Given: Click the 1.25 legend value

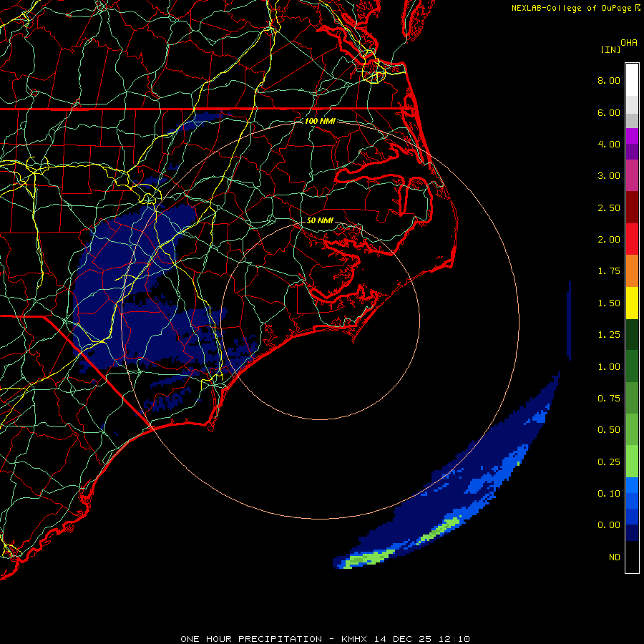Looking at the screenshot, I should click(x=609, y=335).
